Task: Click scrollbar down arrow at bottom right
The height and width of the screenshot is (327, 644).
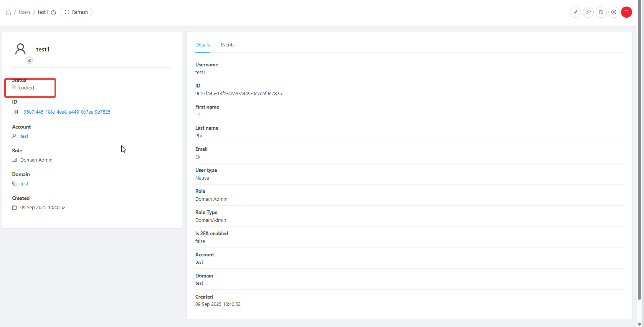Action: click(639, 324)
